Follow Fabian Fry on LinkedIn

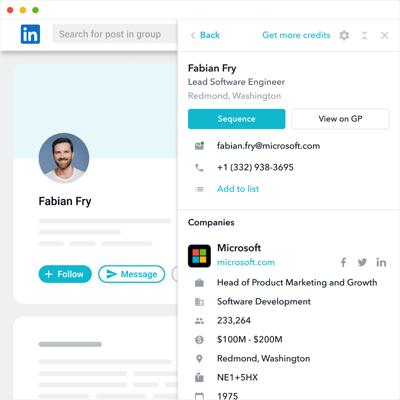65,274
